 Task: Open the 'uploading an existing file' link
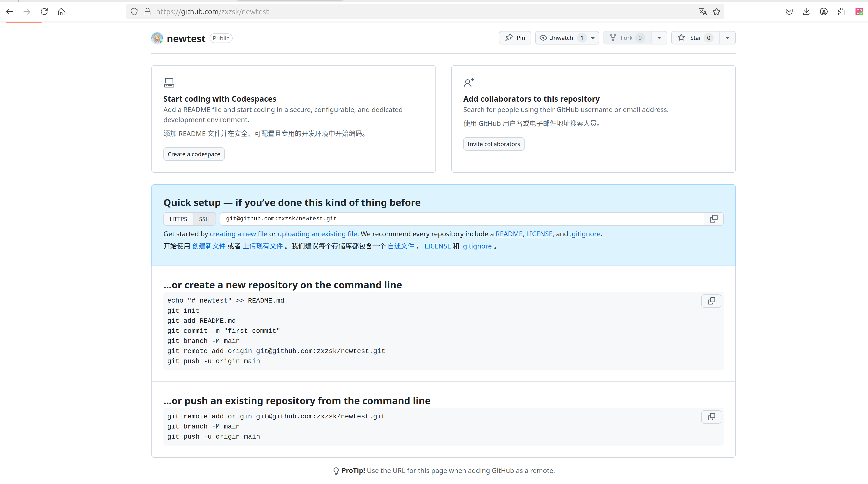(x=317, y=234)
